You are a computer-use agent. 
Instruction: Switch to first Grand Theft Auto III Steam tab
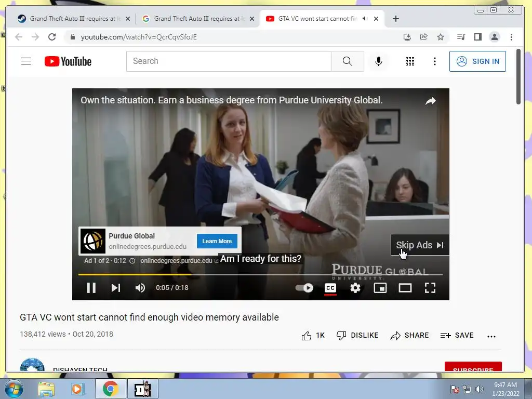click(x=74, y=19)
